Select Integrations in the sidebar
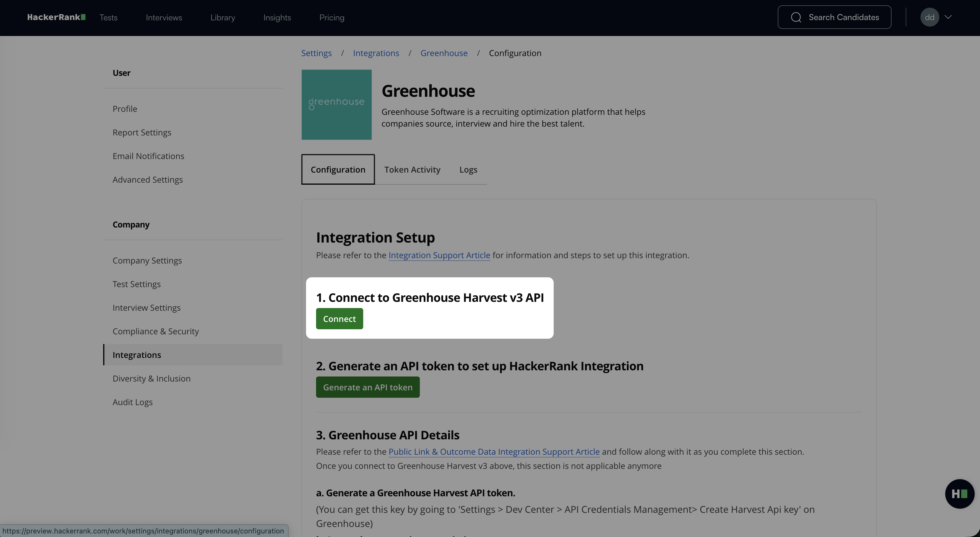The width and height of the screenshot is (980, 537). tap(193, 355)
